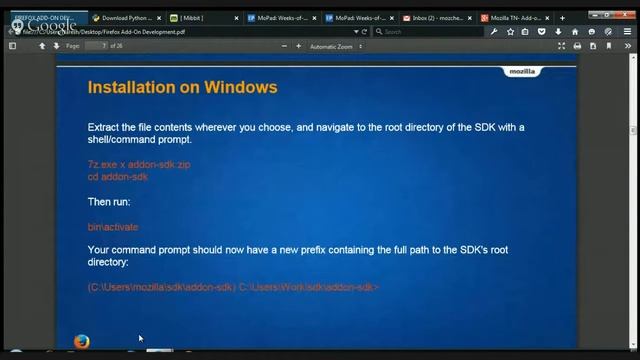Switch PDF to presentation mode

point(562,46)
